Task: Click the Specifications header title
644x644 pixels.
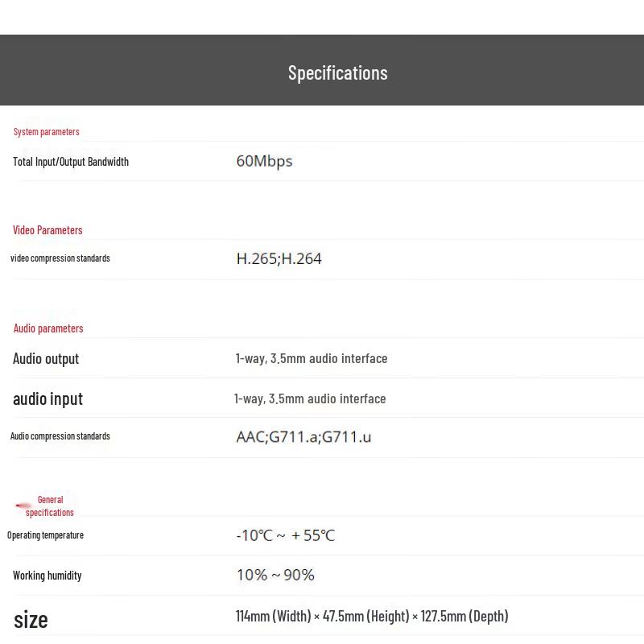Action: click(337, 73)
